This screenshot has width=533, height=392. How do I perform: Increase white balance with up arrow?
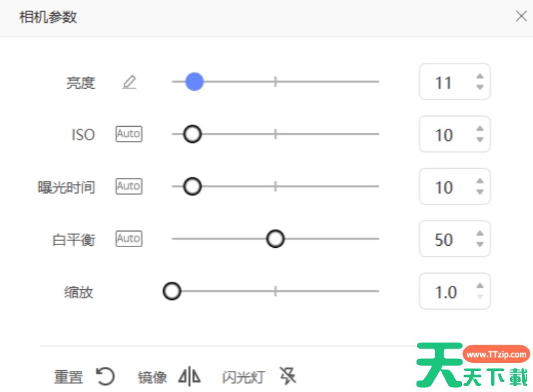pyautogui.click(x=479, y=234)
